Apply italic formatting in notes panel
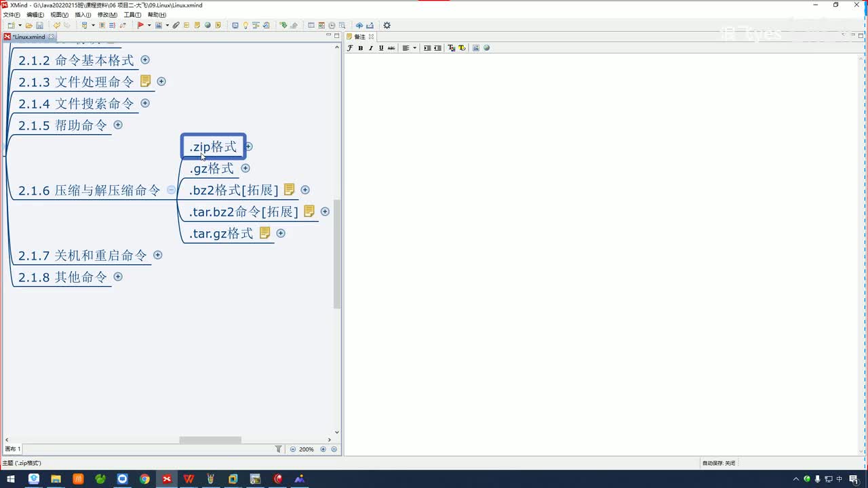868x488 pixels. coord(370,48)
